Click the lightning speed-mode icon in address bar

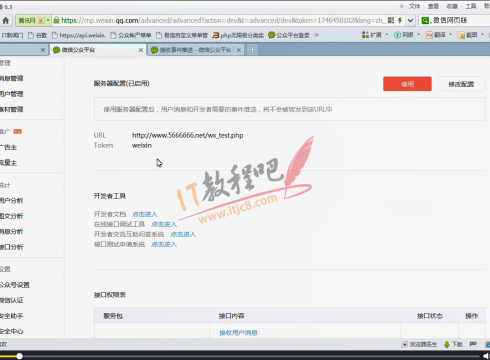tap(400, 21)
